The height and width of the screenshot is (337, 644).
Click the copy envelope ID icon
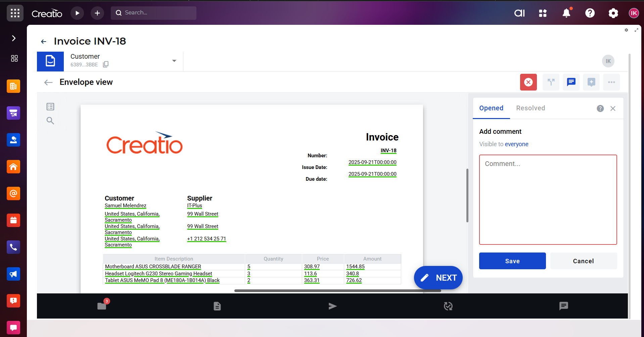click(106, 64)
